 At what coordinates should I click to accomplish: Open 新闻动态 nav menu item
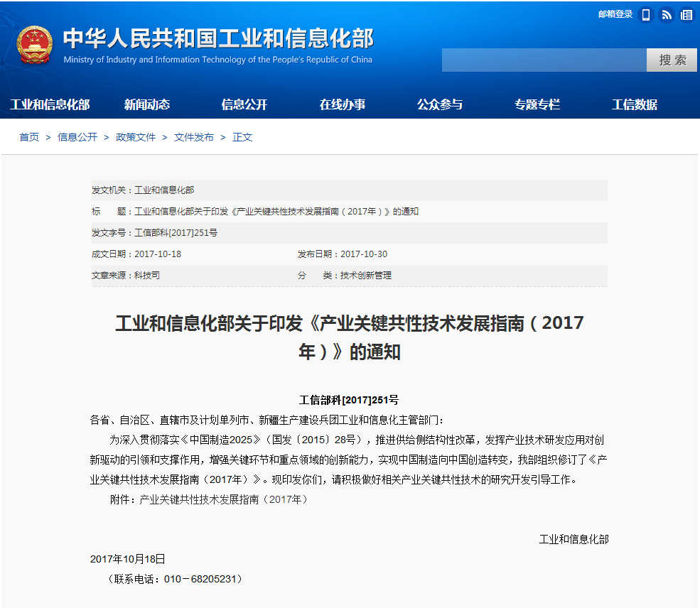(x=147, y=104)
